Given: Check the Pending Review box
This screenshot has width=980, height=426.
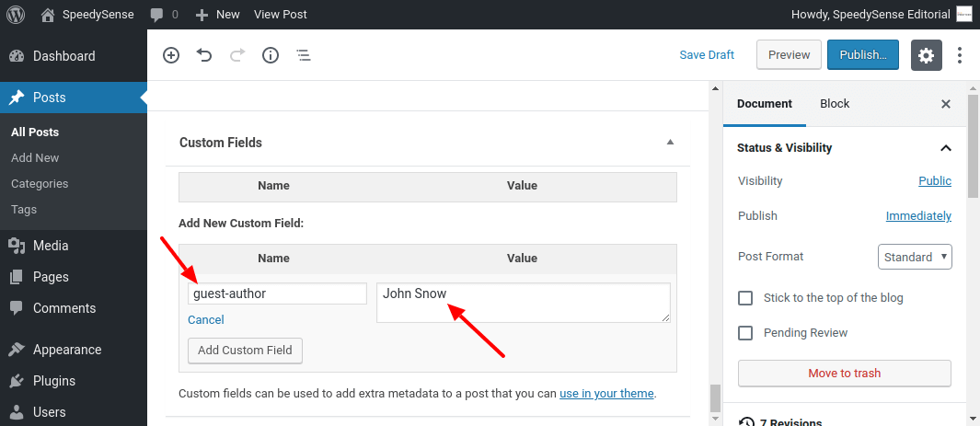Looking at the screenshot, I should coord(745,333).
